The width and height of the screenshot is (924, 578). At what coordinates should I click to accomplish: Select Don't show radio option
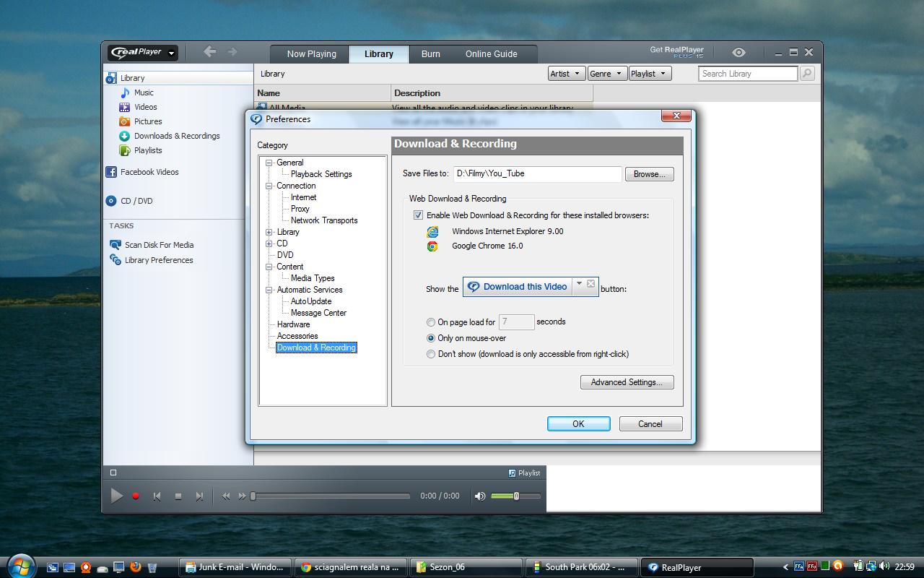pos(431,354)
